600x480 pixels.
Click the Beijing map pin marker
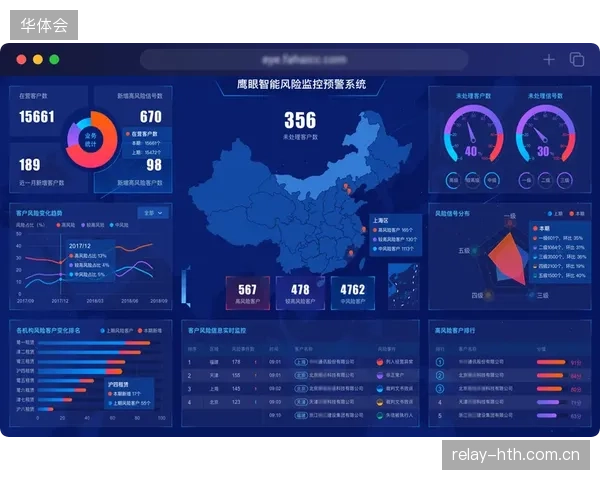[346, 186]
